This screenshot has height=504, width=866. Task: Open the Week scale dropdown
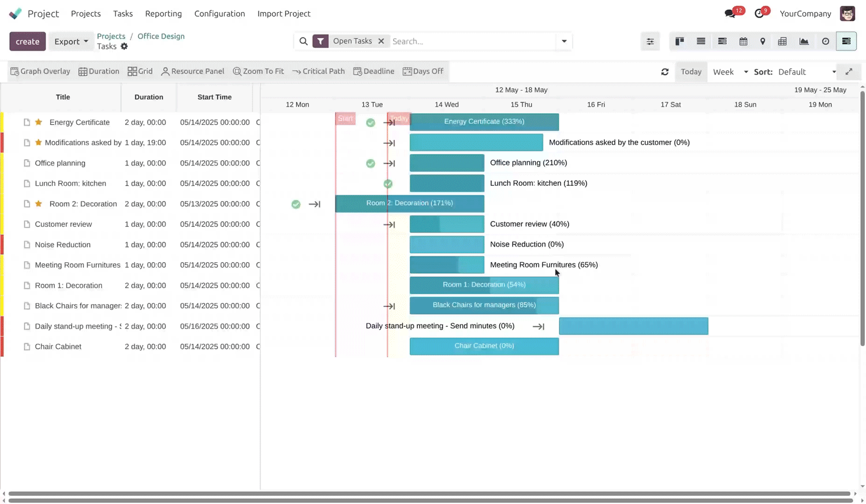(730, 72)
